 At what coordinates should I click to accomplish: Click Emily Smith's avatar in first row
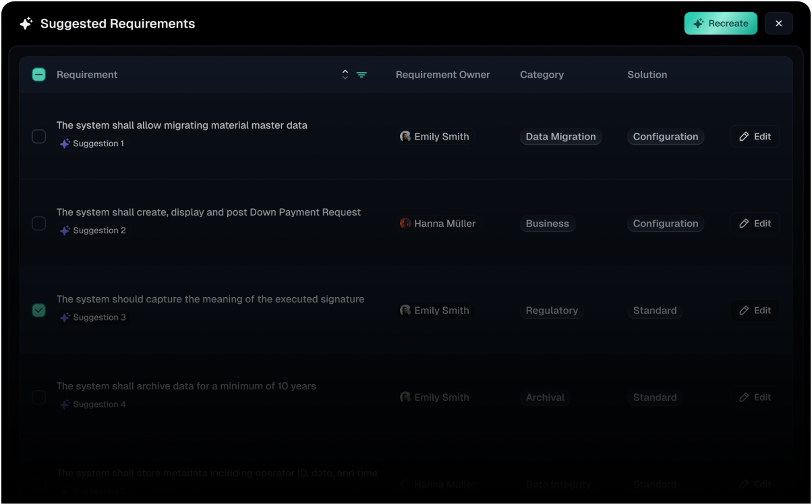coord(405,137)
